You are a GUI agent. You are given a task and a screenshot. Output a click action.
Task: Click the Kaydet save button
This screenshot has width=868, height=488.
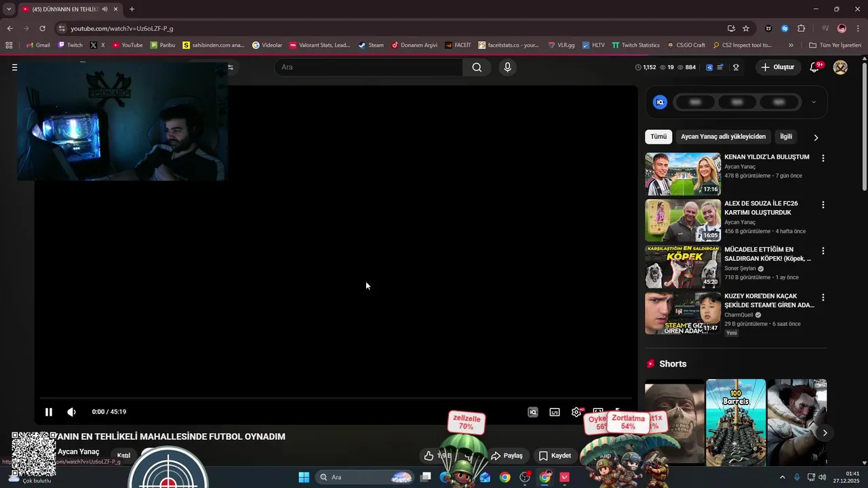(x=555, y=455)
